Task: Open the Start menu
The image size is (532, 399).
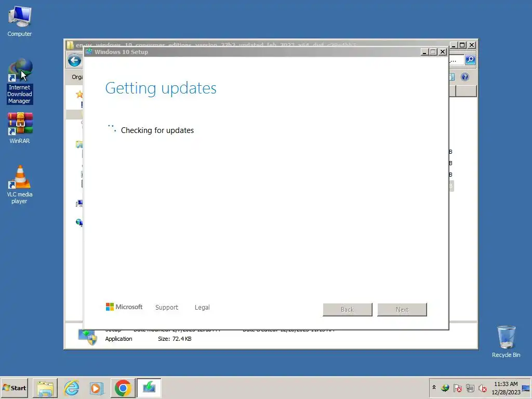Action: click(14, 388)
